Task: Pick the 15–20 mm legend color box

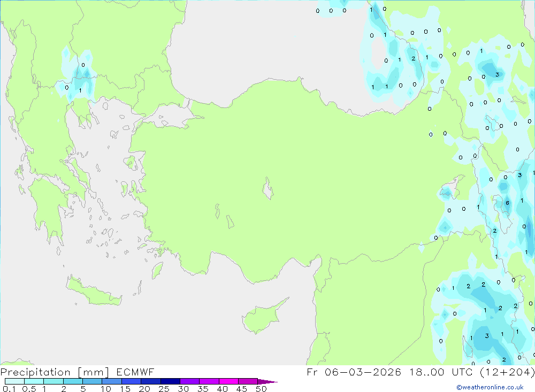Action: [x=131, y=381]
